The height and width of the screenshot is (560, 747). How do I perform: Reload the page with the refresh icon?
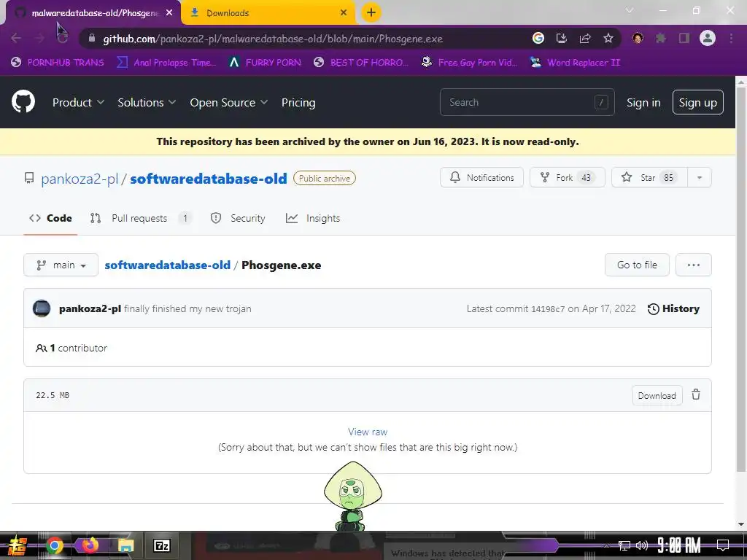63,39
